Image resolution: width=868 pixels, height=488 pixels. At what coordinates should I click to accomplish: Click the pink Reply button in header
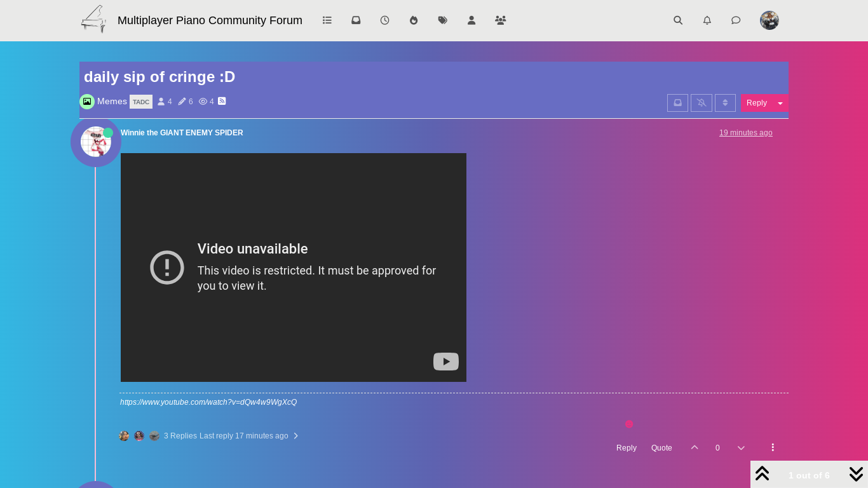point(756,103)
